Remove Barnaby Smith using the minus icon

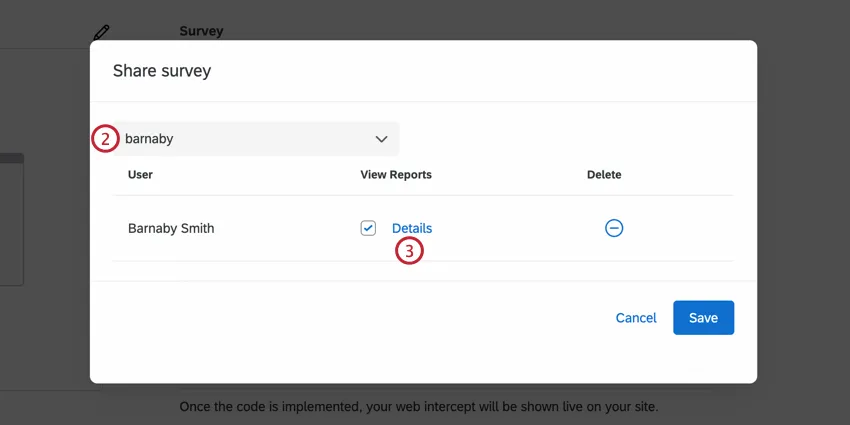614,228
